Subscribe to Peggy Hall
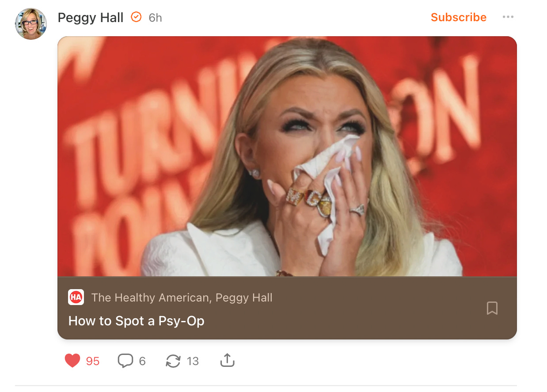 (459, 17)
